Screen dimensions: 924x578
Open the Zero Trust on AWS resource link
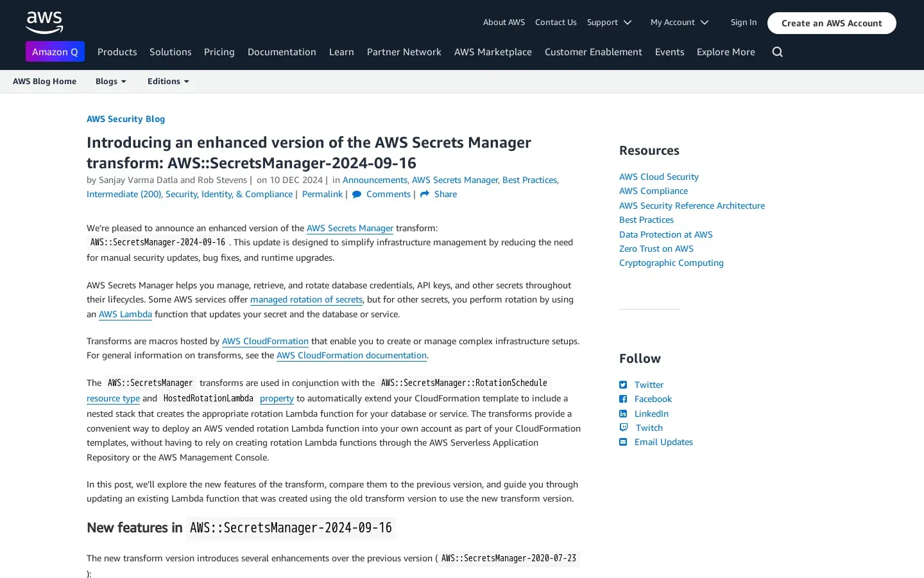[656, 249]
